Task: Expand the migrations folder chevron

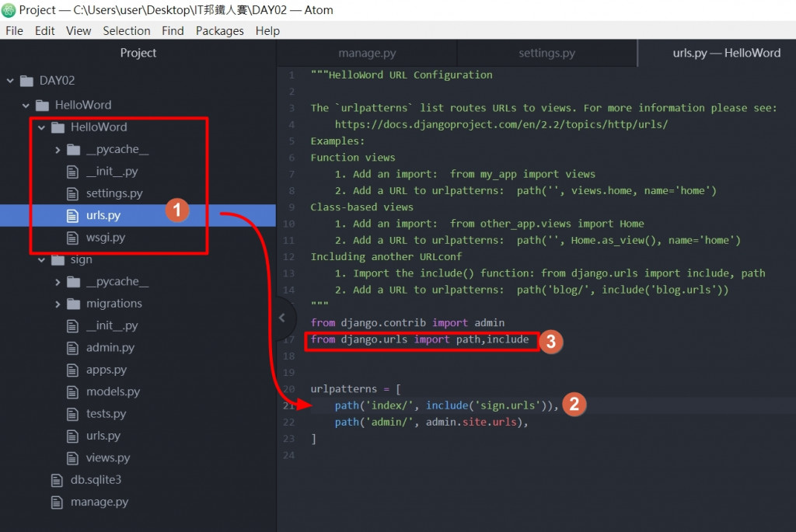Action: point(58,304)
